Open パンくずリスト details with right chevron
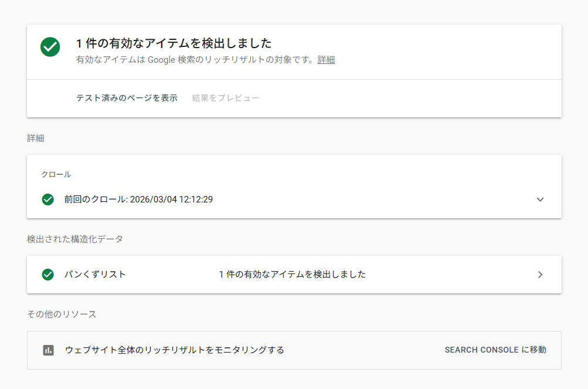 [x=540, y=275]
